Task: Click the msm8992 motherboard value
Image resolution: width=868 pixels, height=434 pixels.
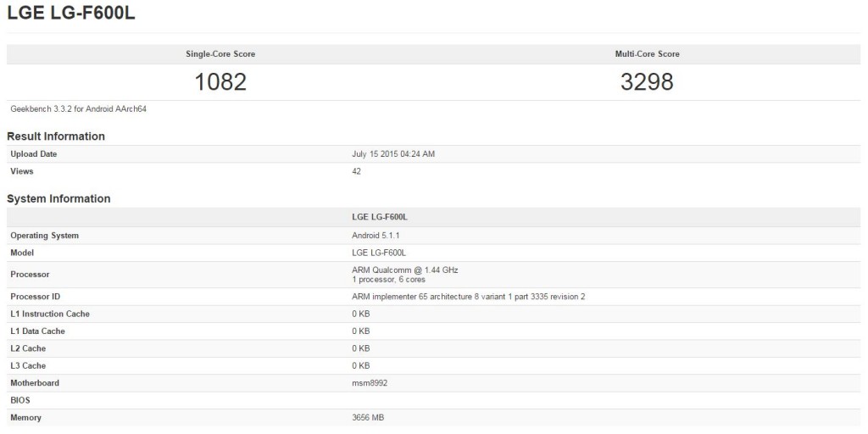Action: click(370, 383)
